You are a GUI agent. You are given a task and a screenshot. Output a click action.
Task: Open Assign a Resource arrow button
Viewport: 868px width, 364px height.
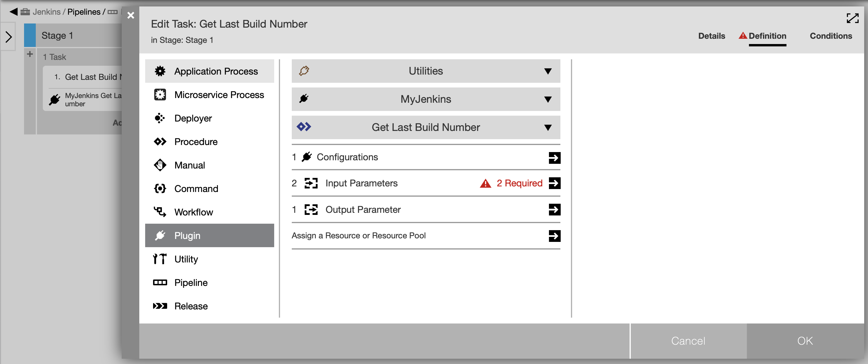point(554,236)
